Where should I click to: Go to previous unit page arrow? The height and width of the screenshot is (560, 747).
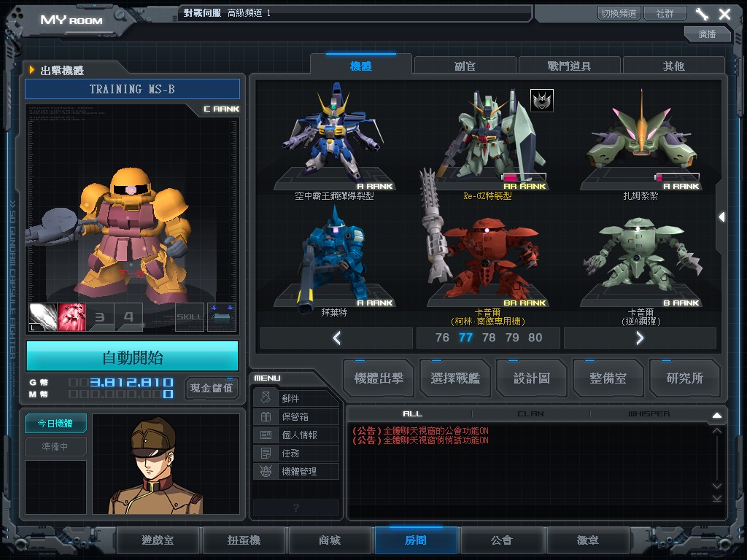336,338
